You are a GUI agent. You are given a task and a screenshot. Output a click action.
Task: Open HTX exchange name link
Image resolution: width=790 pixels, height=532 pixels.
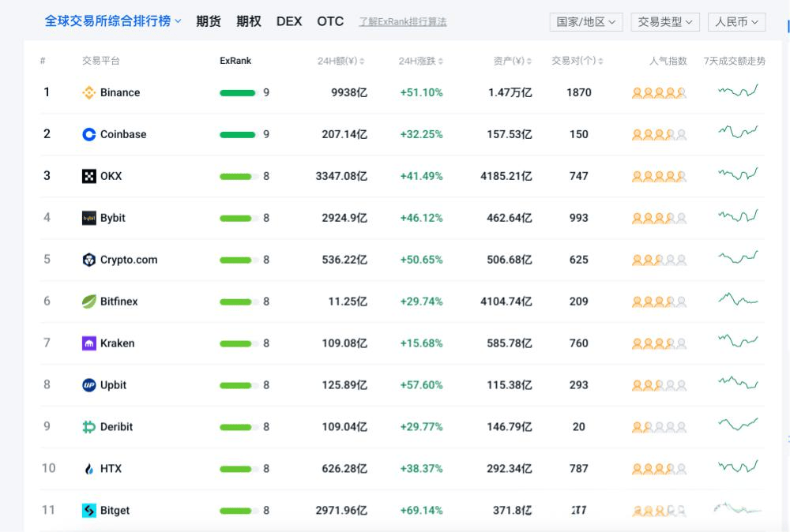click(x=111, y=469)
